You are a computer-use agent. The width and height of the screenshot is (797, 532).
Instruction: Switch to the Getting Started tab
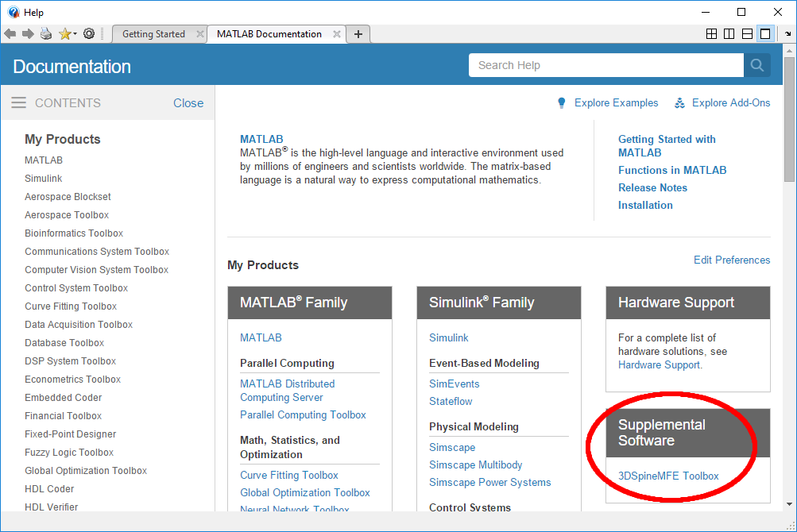click(153, 34)
